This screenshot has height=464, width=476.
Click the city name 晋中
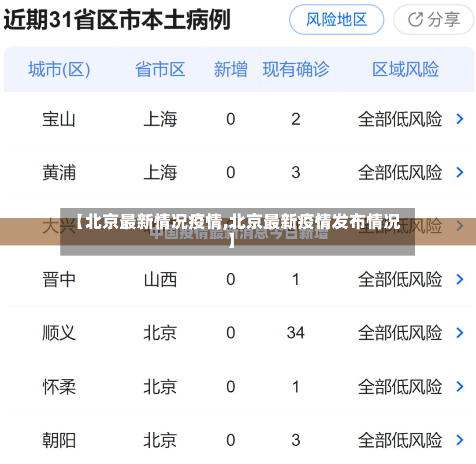59,279
